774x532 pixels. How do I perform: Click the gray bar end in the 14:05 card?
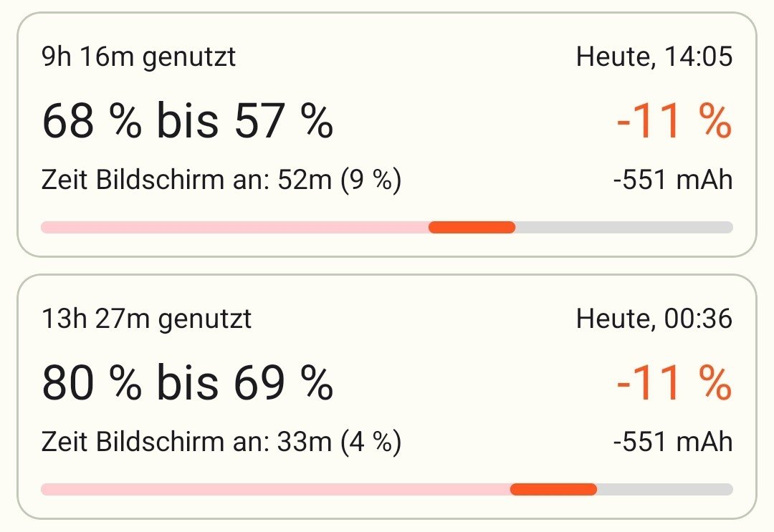(623, 228)
